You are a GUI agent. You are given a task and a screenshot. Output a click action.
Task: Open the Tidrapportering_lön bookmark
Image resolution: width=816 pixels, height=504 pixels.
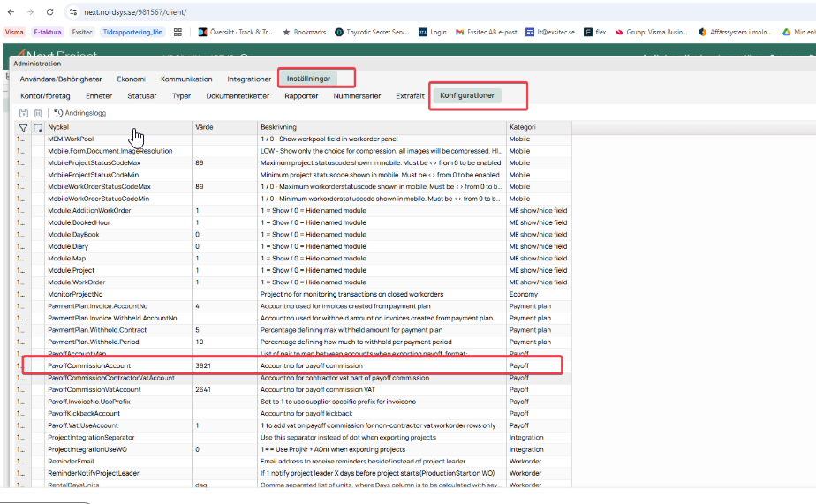(133, 32)
